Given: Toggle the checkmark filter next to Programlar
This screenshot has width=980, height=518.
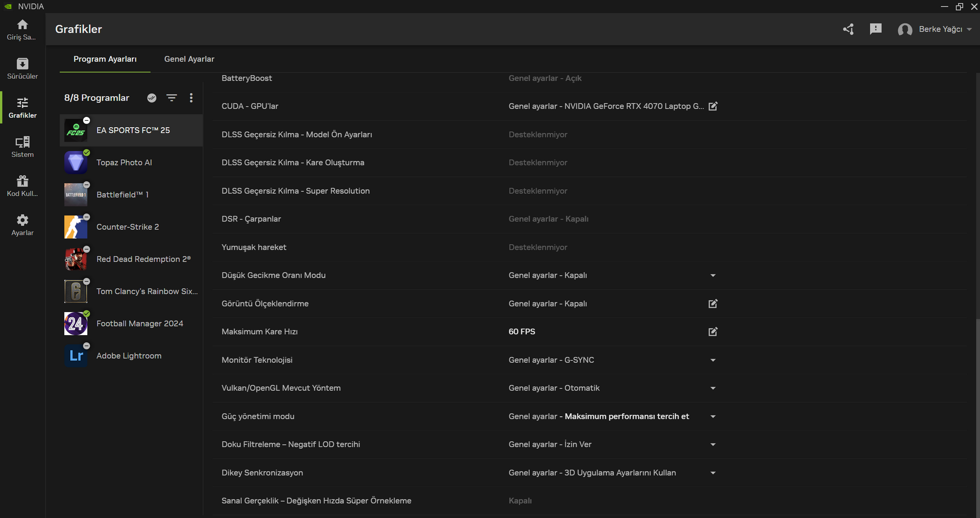Looking at the screenshot, I should [x=152, y=98].
